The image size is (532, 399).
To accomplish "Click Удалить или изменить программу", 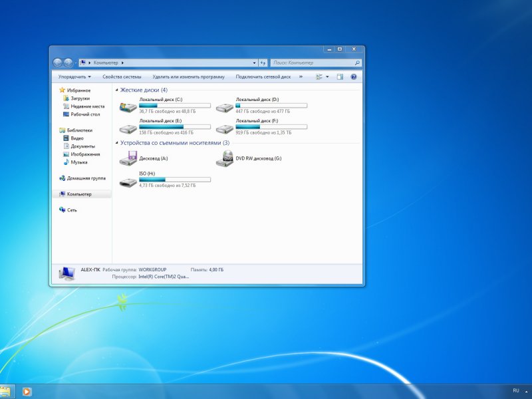I will point(188,77).
